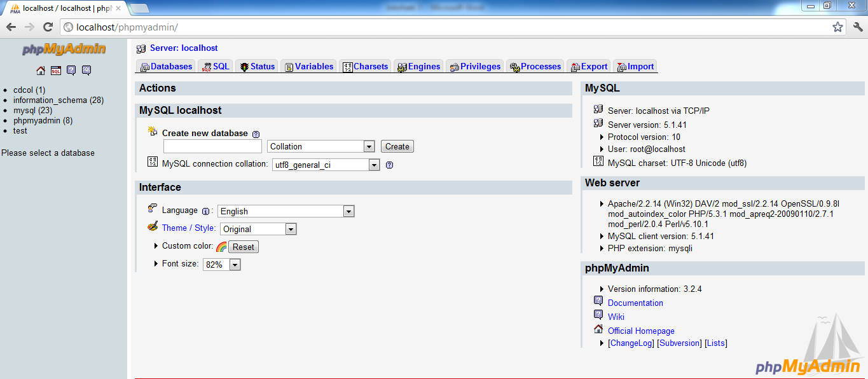Bookmark the page with the star icon
This screenshot has height=379, width=868.
tap(837, 27)
